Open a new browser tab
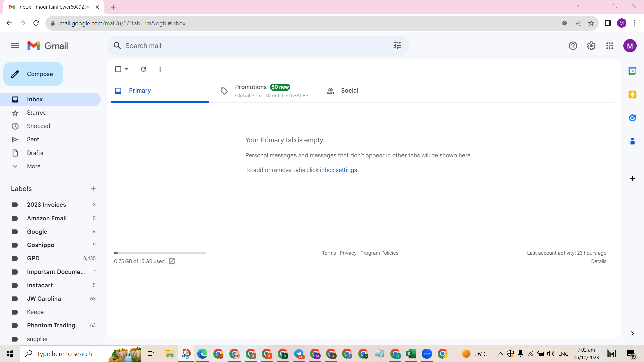 click(113, 7)
